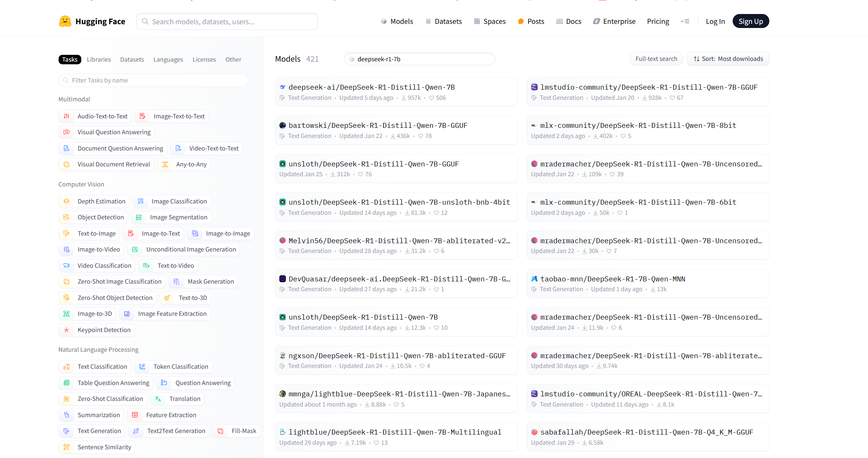Open ngxson DeepSeek-R1-Distill-Qwen-7B-abliterated-GGUF model
Viewport: 868px width, 458px height.
pyautogui.click(x=396, y=360)
